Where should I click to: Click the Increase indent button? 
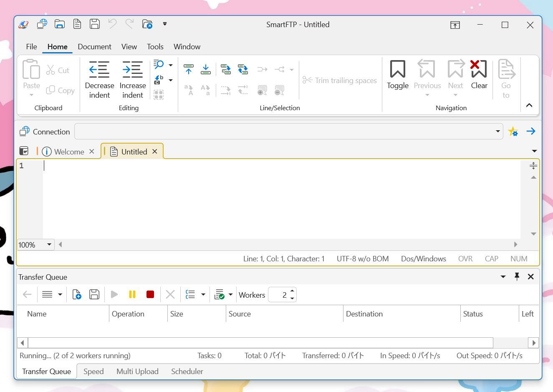tap(133, 80)
